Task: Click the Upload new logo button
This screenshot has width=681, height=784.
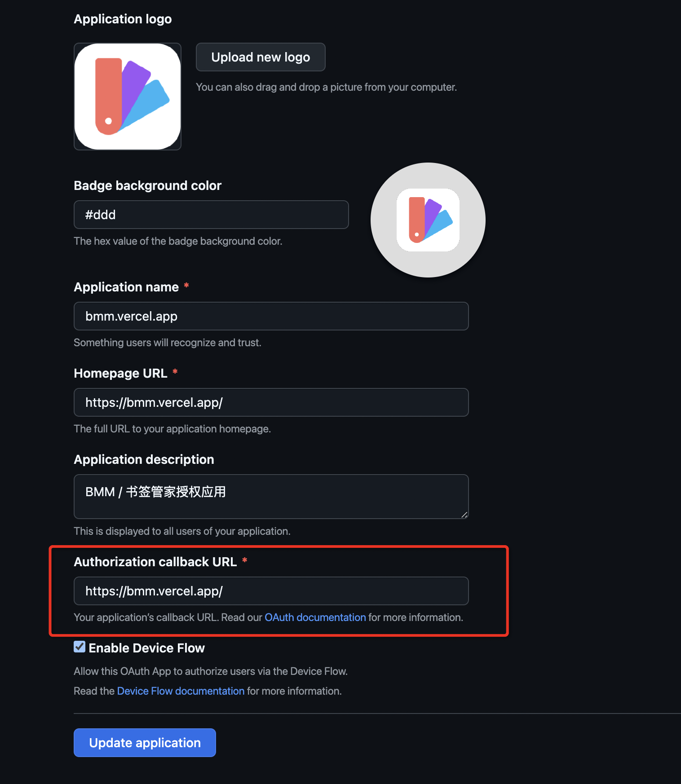Action: pyautogui.click(x=261, y=57)
